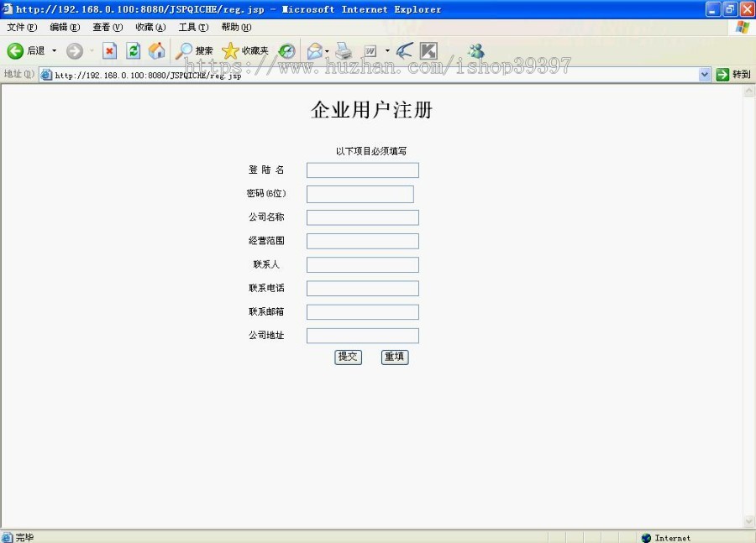Go back with the 后退 button
This screenshot has width=756, height=543.
(26, 50)
